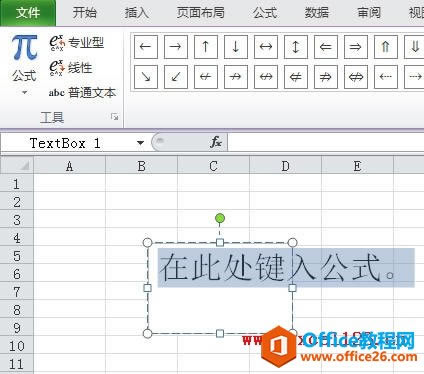Open the 工具 group dialog launcher

[115, 116]
